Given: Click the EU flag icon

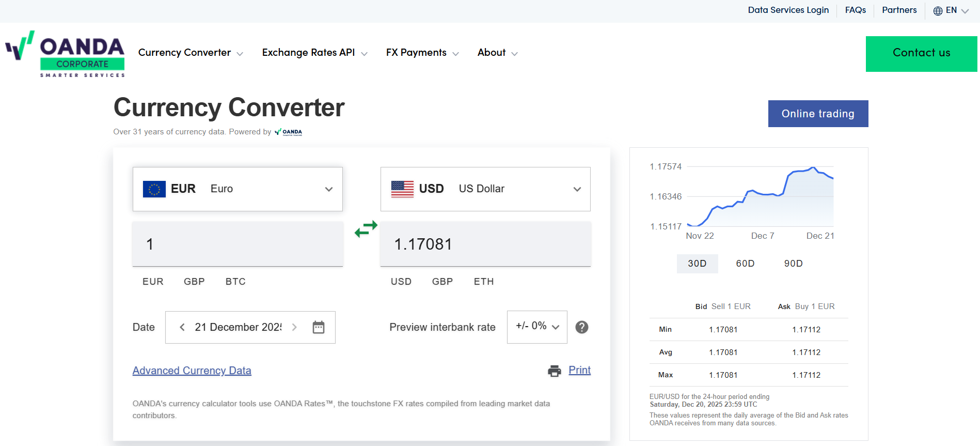Looking at the screenshot, I should pos(154,189).
